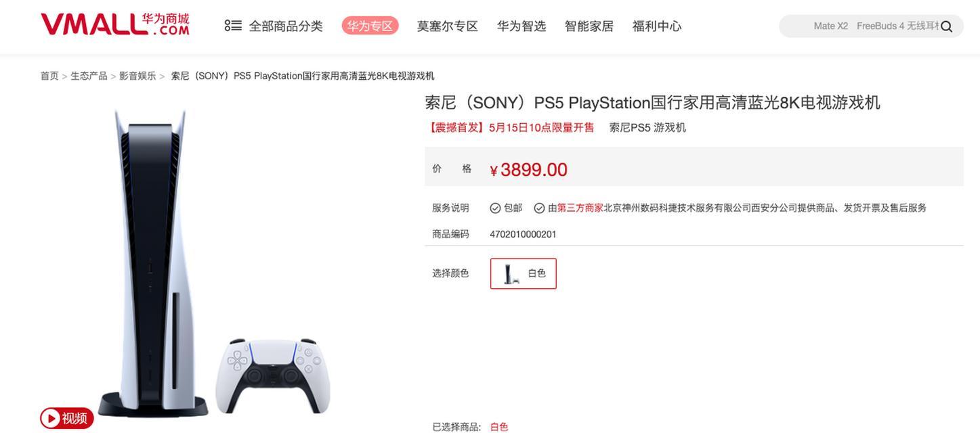The width and height of the screenshot is (980, 433).
Task: Select the 白色 color option
Action: pos(524,273)
